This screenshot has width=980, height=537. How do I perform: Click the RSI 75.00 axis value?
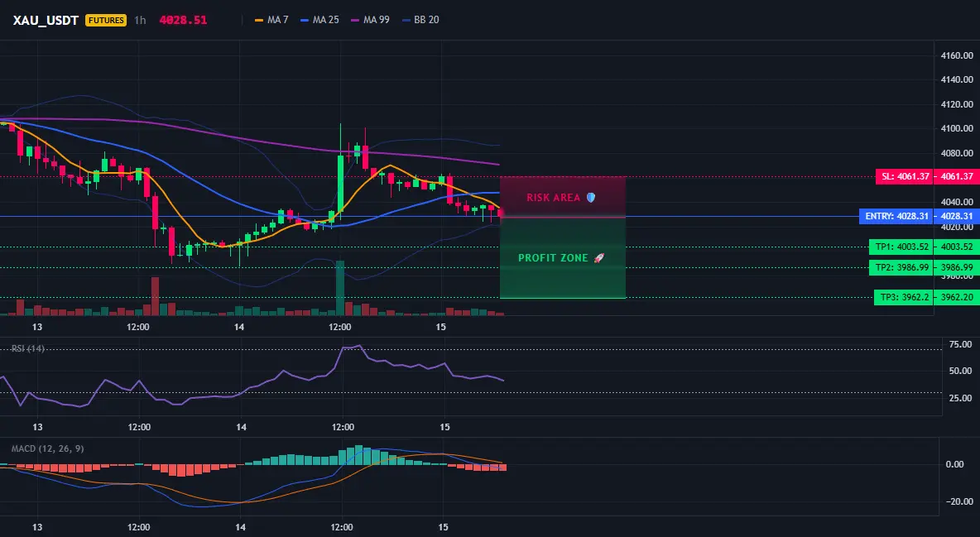click(x=960, y=344)
